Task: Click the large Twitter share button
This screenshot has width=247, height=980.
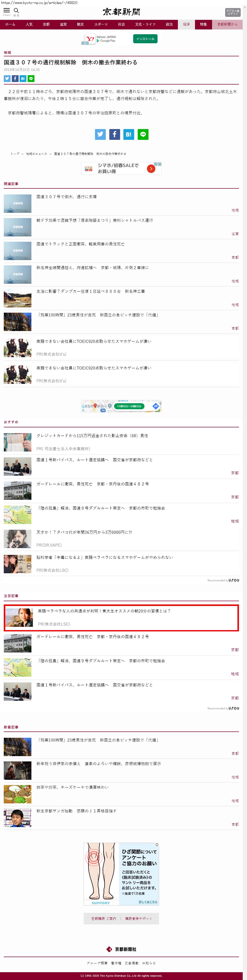Action: (x=100, y=134)
